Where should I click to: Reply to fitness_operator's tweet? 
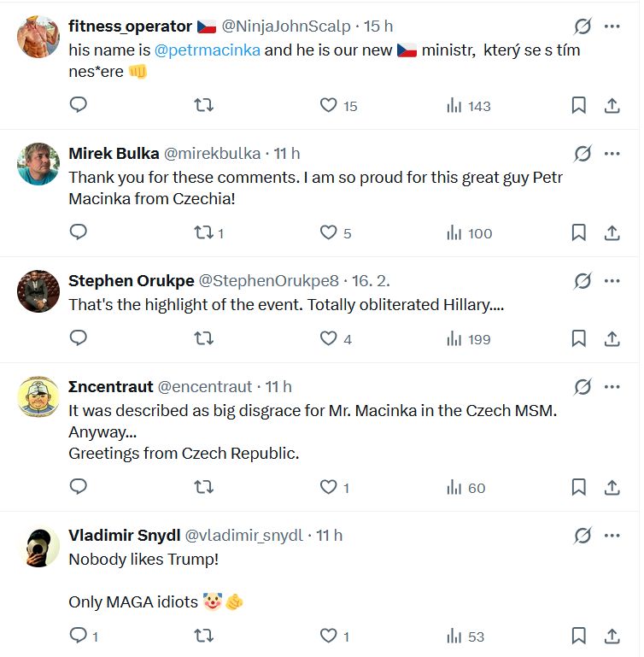[x=79, y=105]
